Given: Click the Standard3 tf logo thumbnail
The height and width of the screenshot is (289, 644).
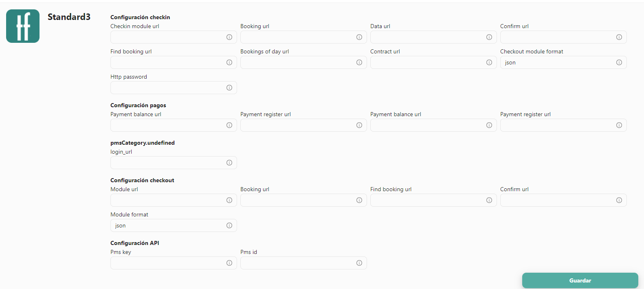Looking at the screenshot, I should [23, 26].
